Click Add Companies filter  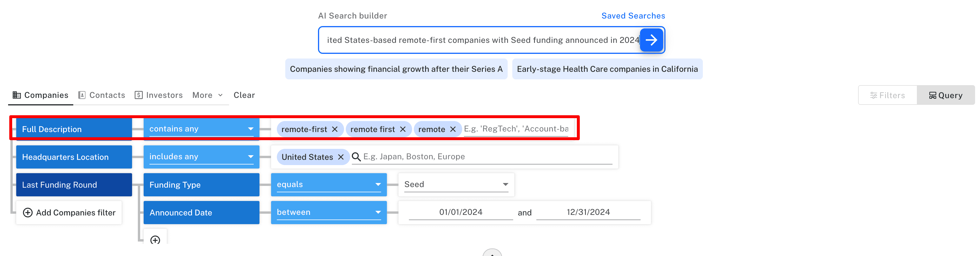pos(69,212)
